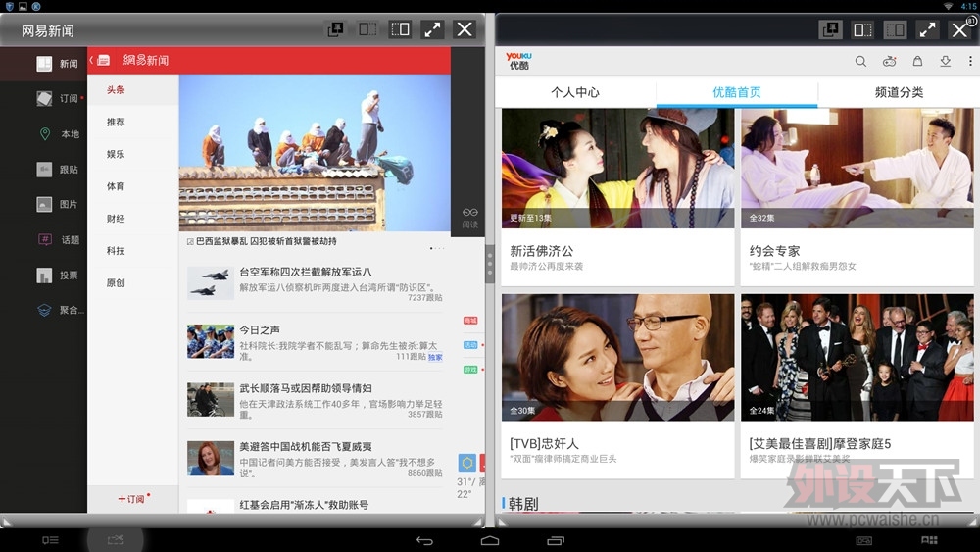Select the 科技 category
This screenshot has width=980, height=552.
point(133,251)
